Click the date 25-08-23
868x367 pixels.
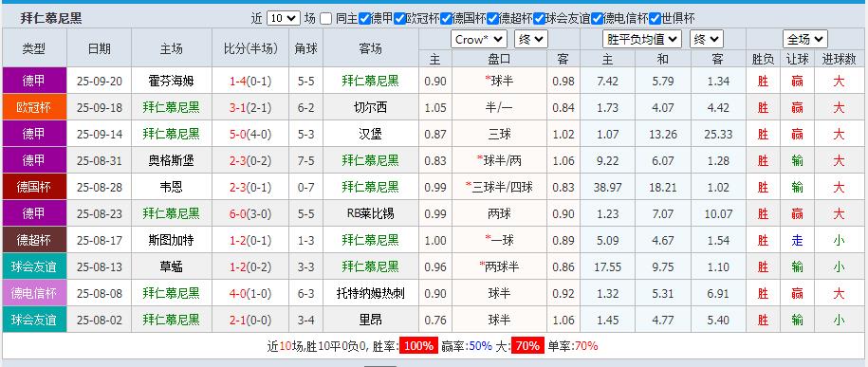pos(99,214)
